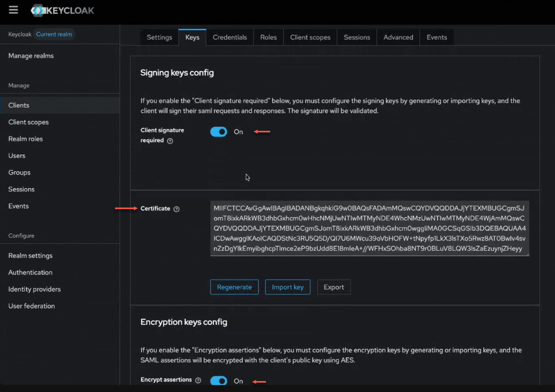The image size is (555, 392).
Task: Go to the Users section
Action: tap(17, 156)
